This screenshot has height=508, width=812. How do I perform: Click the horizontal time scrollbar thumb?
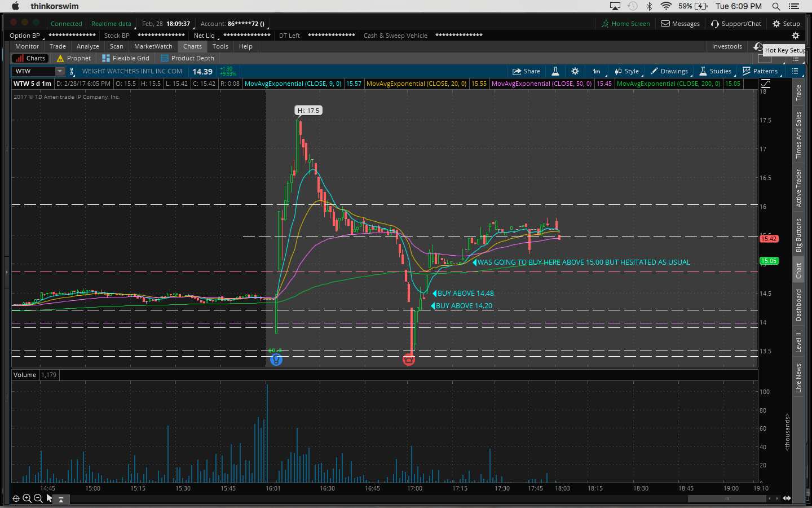(x=727, y=498)
